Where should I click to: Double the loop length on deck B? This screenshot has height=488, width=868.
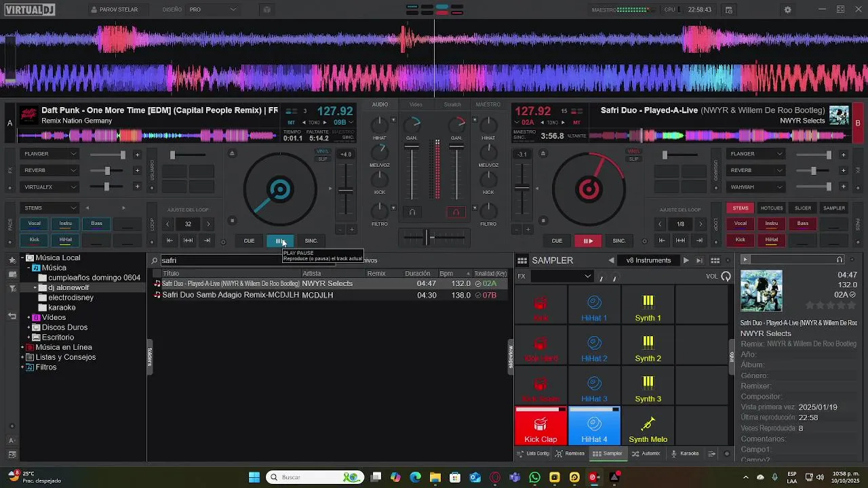coord(701,224)
